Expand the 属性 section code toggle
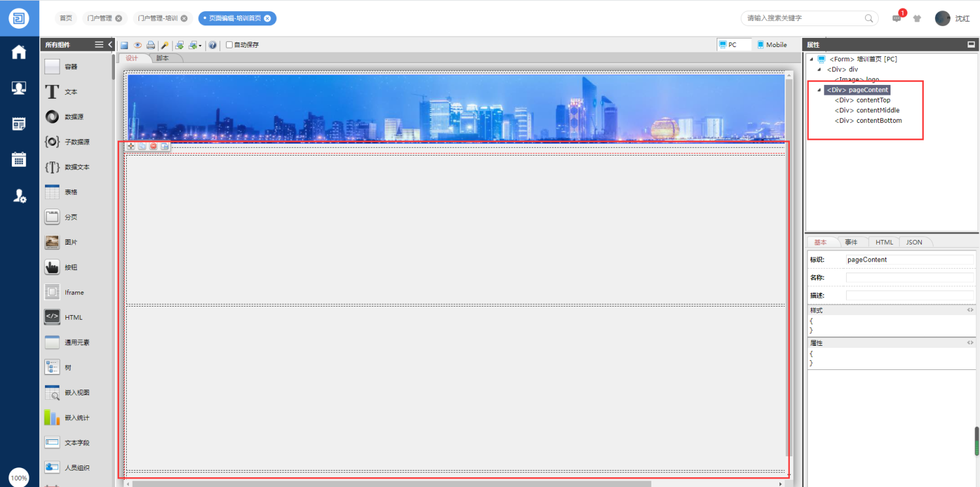This screenshot has width=980, height=487. pos(970,343)
